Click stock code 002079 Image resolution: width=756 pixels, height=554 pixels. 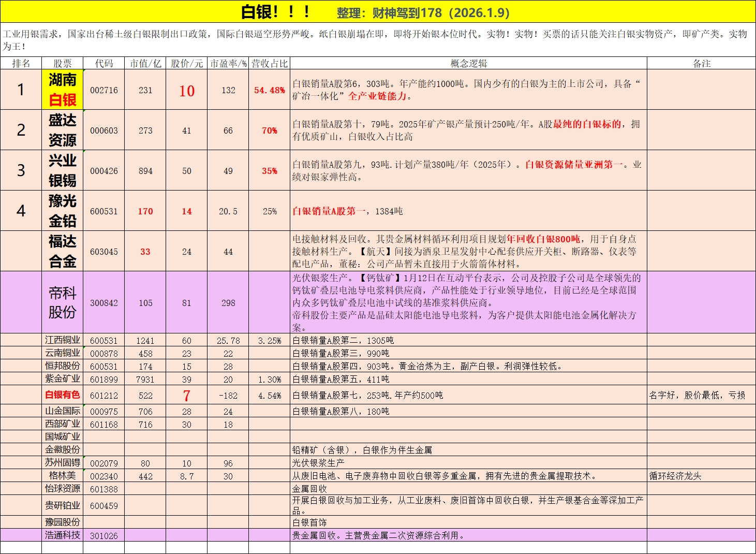pyautogui.click(x=104, y=463)
